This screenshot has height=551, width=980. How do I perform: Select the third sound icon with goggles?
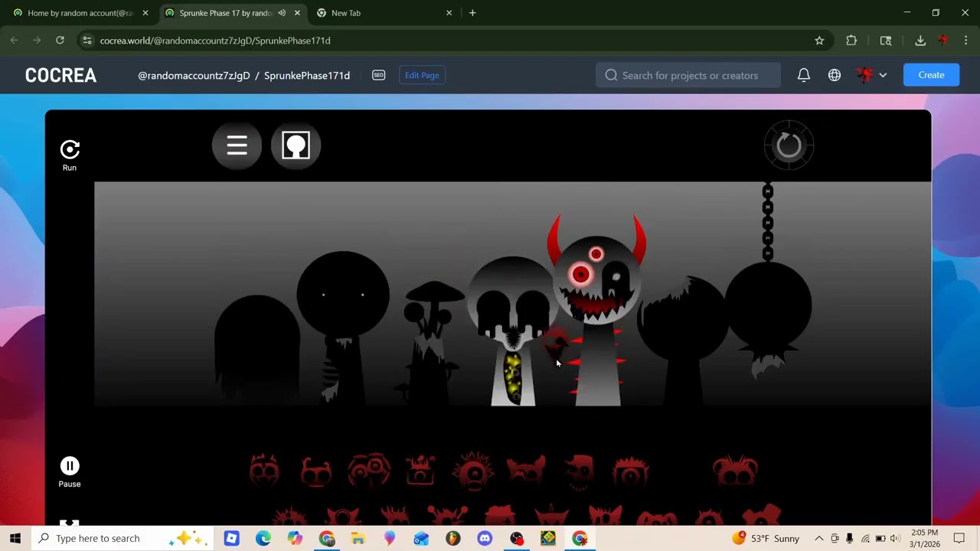pyautogui.click(x=369, y=471)
